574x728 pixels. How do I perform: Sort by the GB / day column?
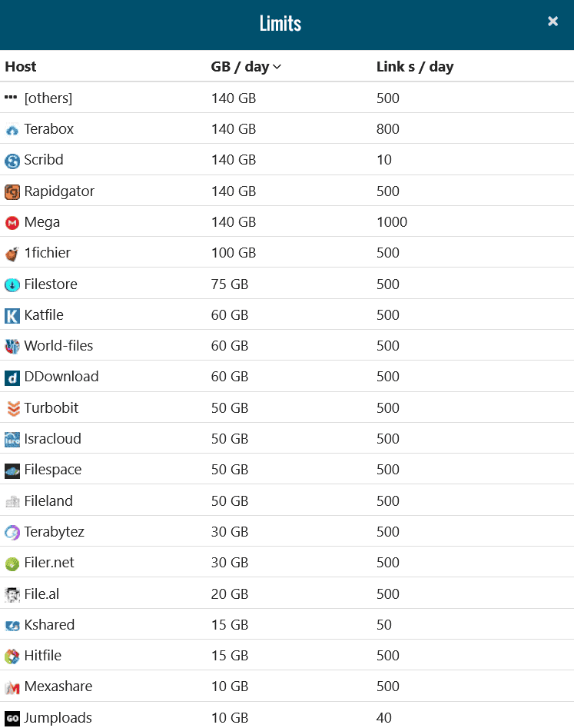[240, 67]
